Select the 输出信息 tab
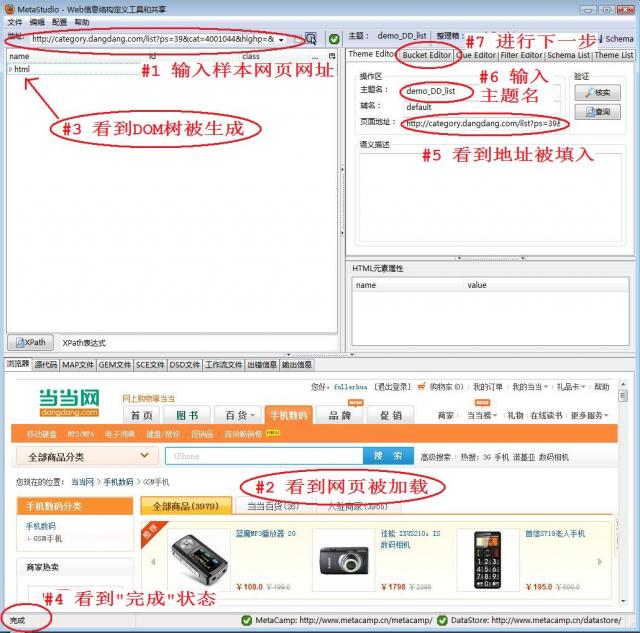 pyautogui.click(x=296, y=365)
